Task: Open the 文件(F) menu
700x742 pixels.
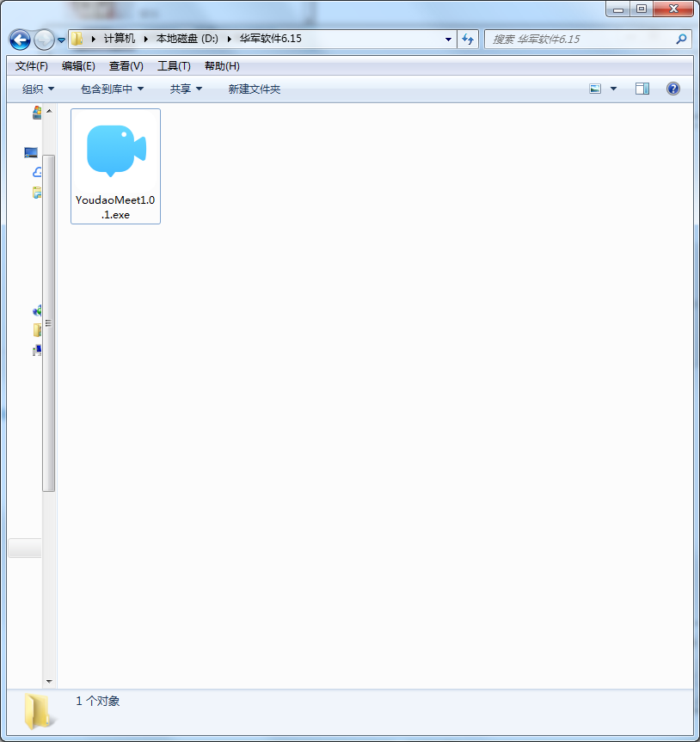Action: coord(31,66)
